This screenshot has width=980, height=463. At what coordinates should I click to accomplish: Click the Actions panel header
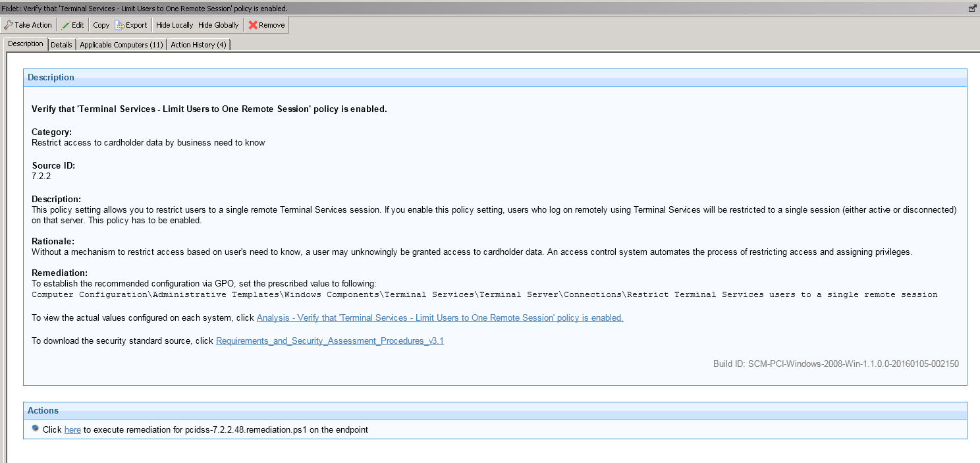pyautogui.click(x=43, y=410)
